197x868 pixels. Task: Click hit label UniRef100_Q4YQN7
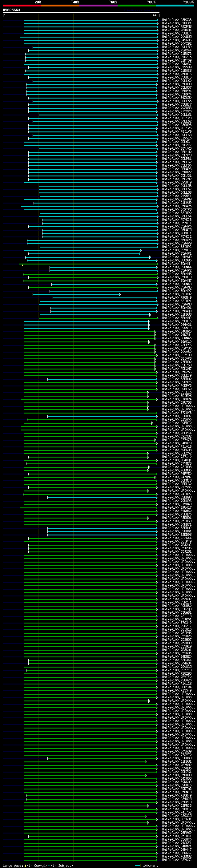[x=177, y=477]
